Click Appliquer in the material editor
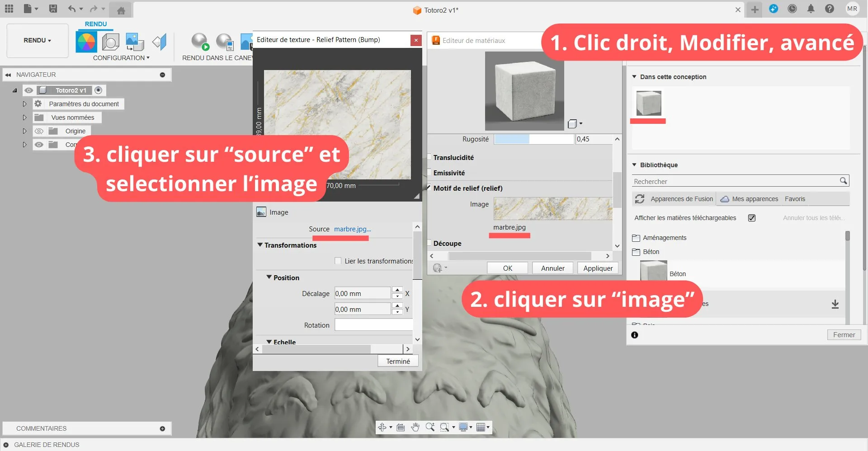 [x=598, y=268]
